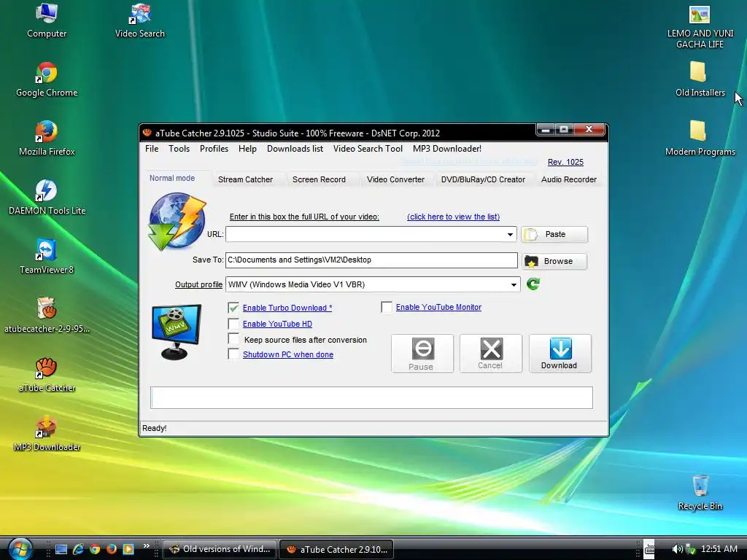Screen dimensions: 747x560
Task: Open the Modern Programs folder
Action: click(700, 139)
